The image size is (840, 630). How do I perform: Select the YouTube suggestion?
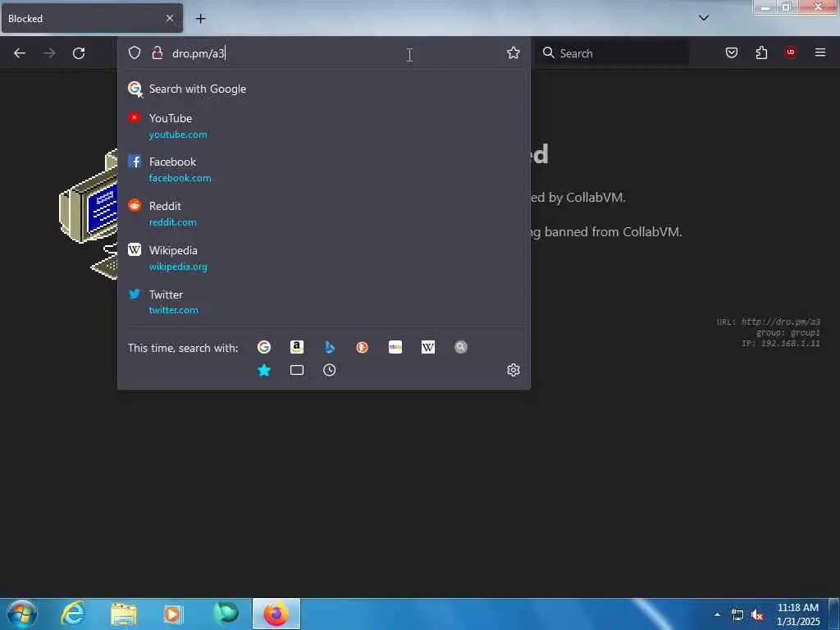pos(323,126)
